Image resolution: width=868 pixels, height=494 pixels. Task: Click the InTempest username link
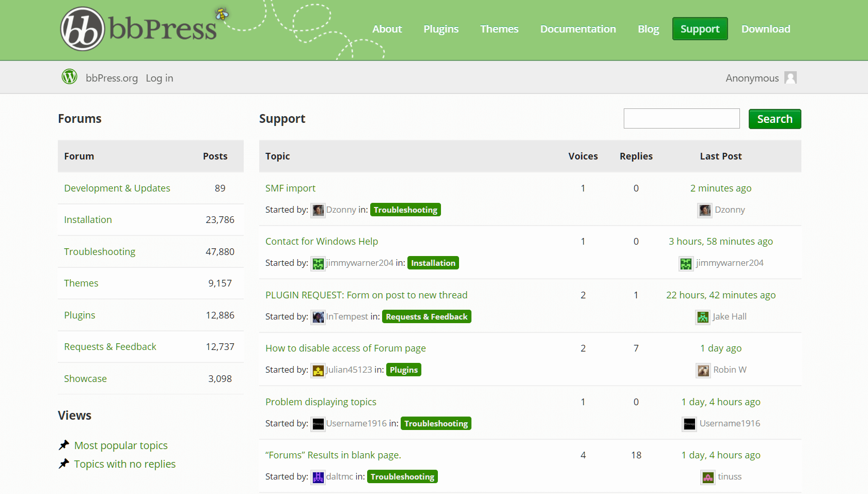pyautogui.click(x=347, y=316)
